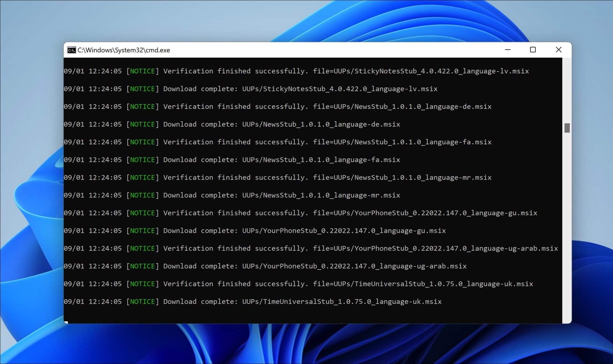Screen dimensions: 613x364
Task: Maximize the command prompt window
Action: (x=533, y=50)
